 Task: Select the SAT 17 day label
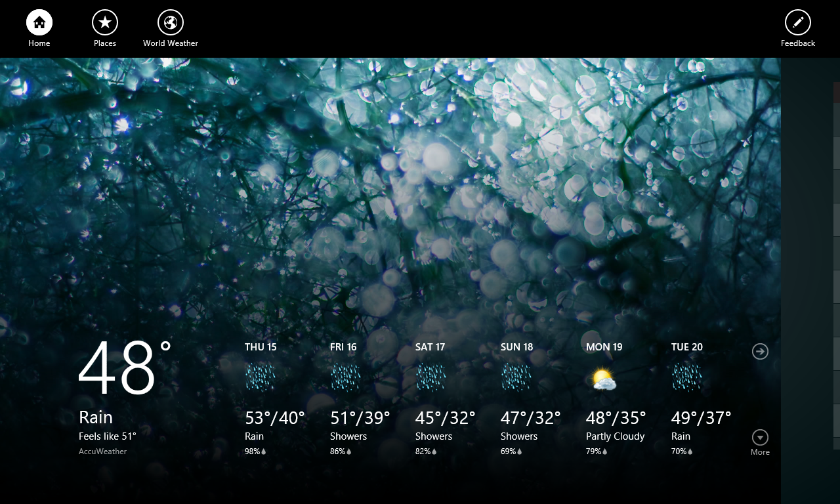coord(430,347)
